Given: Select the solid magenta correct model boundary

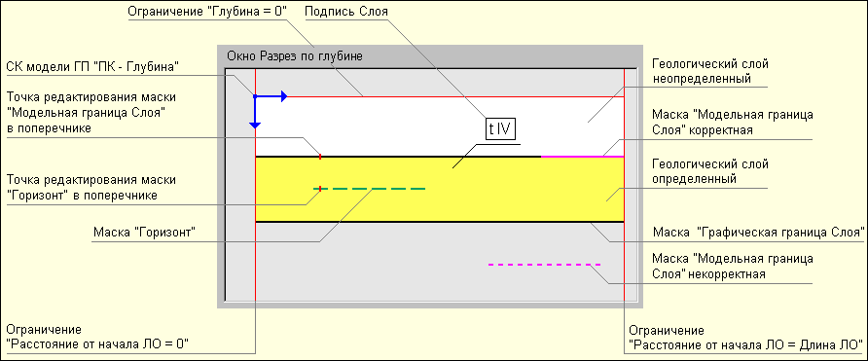Looking at the screenshot, I should click(x=582, y=157).
